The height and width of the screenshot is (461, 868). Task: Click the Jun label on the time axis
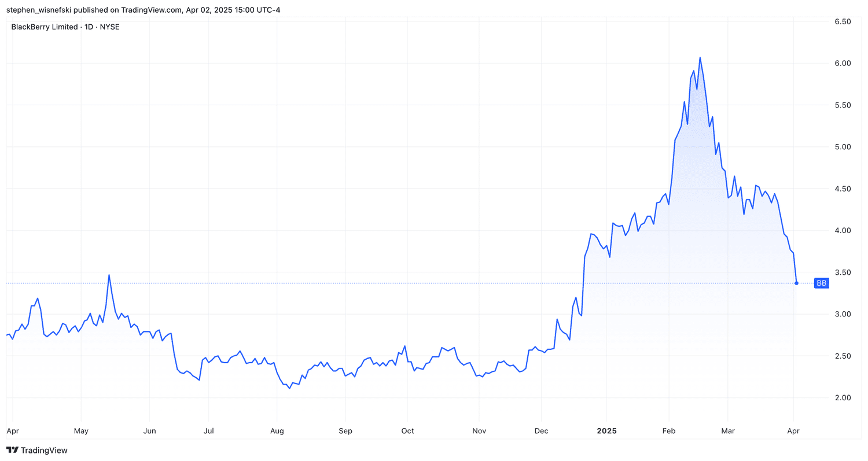click(x=149, y=431)
